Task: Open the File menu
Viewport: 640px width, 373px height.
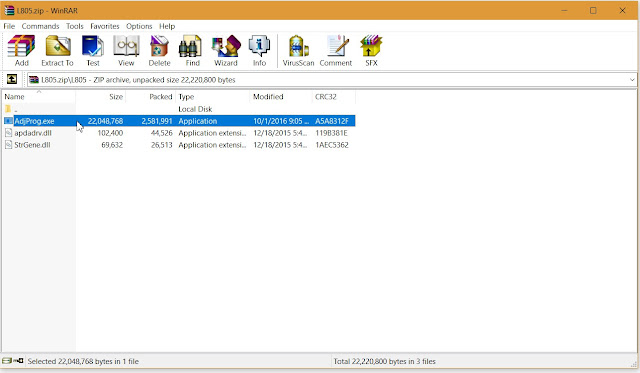Action: click(9, 26)
